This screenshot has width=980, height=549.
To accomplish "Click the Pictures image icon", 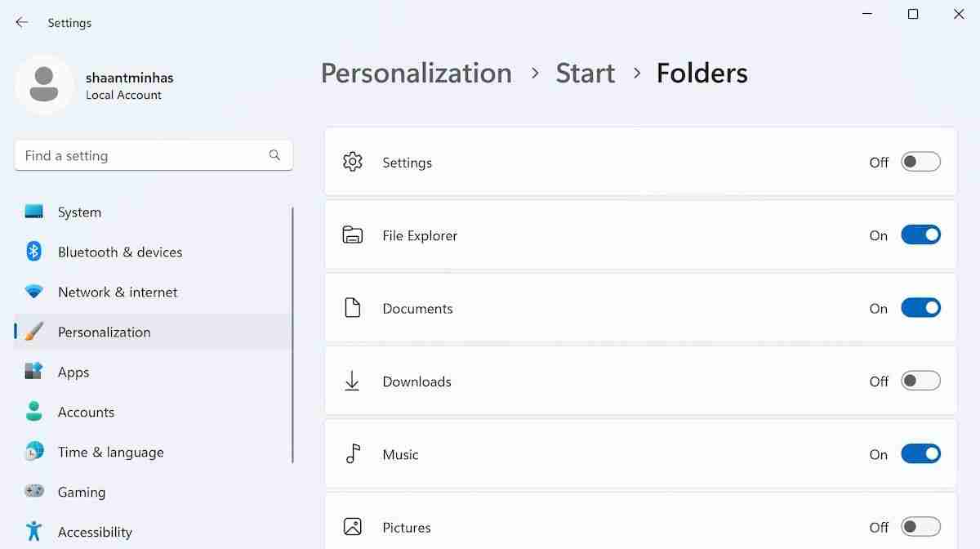I will point(352,527).
